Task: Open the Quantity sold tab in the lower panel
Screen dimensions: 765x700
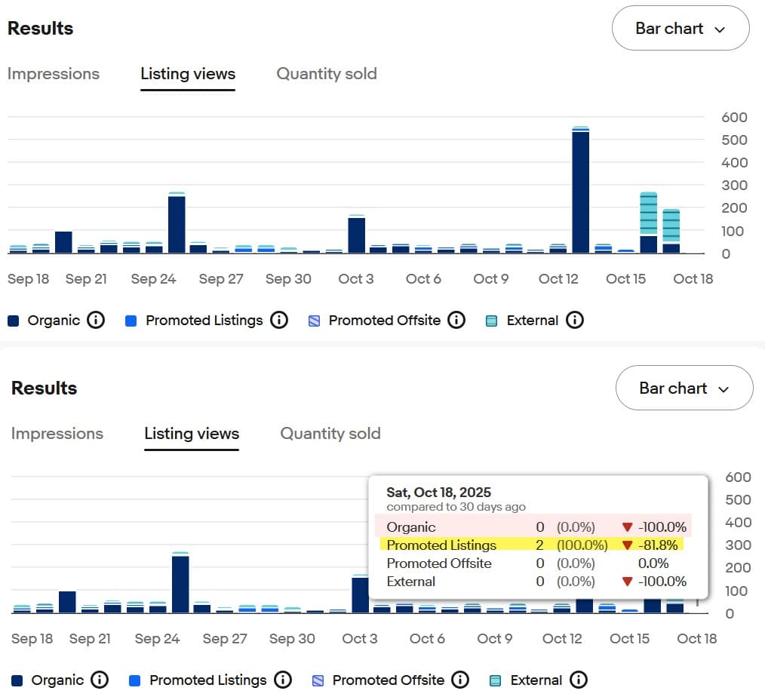Action: pos(330,434)
